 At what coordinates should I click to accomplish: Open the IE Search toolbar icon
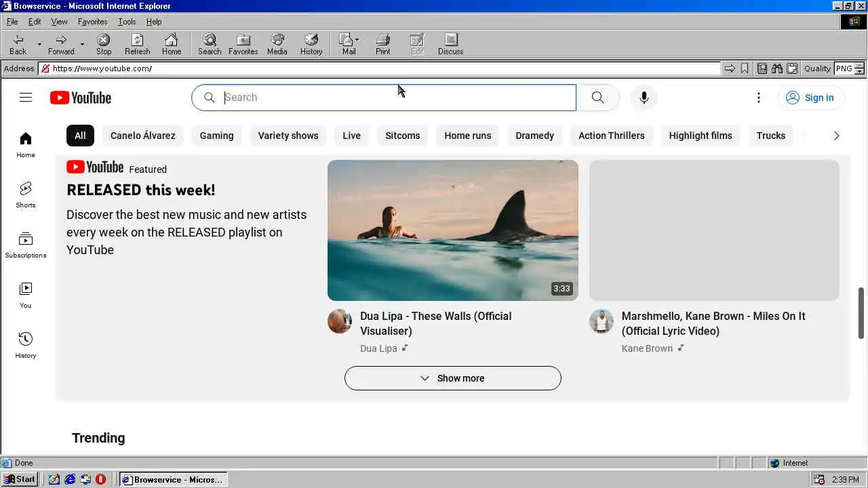210,45
